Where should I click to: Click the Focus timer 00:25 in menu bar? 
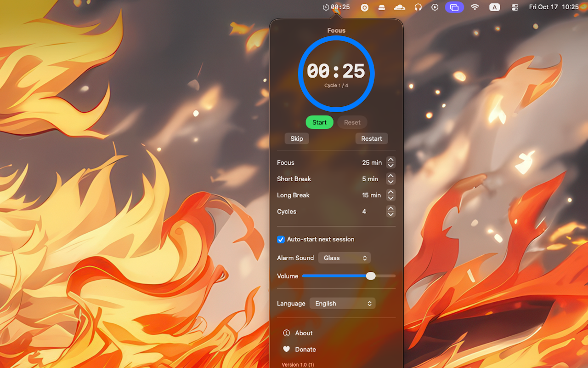pos(336,7)
